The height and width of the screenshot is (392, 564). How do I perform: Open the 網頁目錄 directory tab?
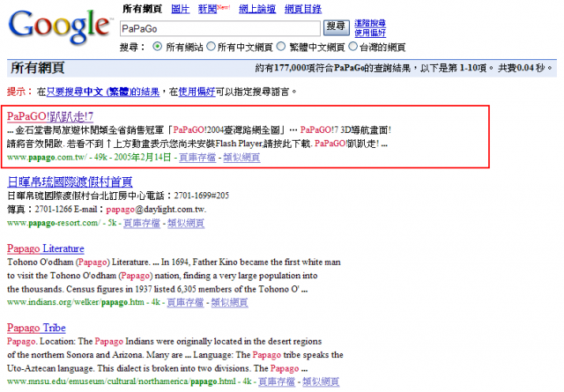pos(303,9)
